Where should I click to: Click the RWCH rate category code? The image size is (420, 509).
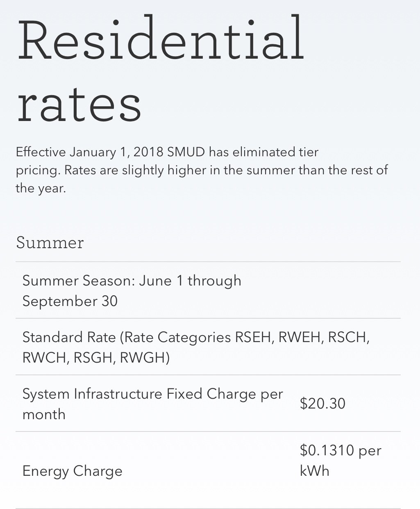point(45,358)
